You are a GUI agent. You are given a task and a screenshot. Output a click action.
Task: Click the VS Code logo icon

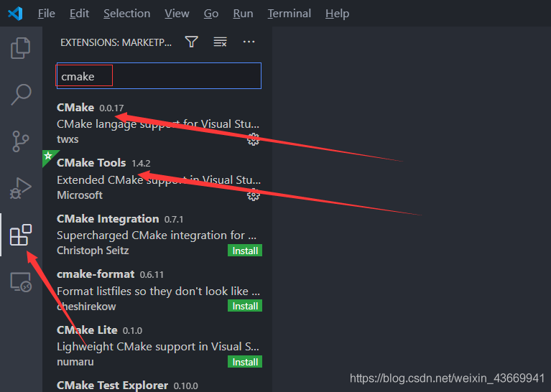(x=15, y=14)
